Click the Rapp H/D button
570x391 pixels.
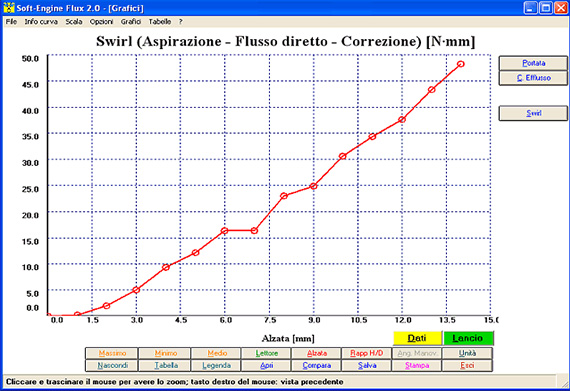pyautogui.click(x=366, y=353)
